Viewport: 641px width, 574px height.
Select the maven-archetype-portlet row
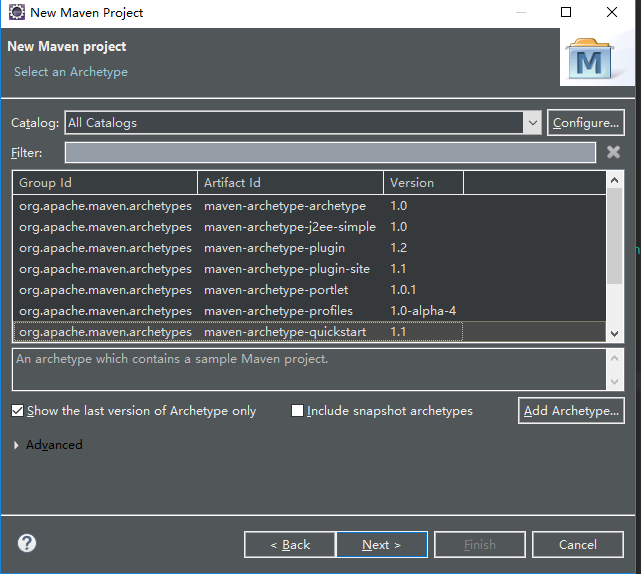(309, 290)
